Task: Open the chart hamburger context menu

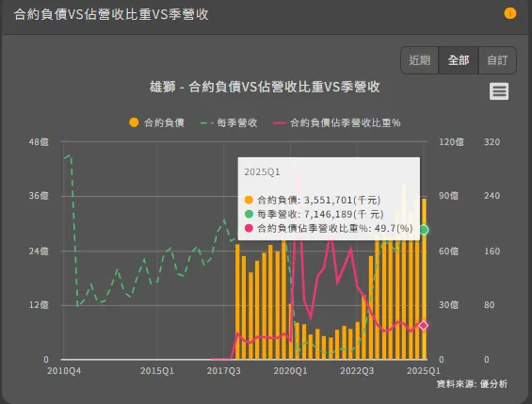Action: (499, 91)
